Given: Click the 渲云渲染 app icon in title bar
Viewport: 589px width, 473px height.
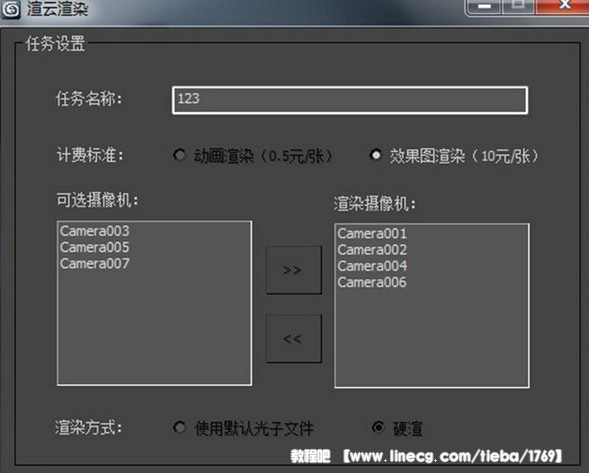Looking at the screenshot, I should (11, 9).
